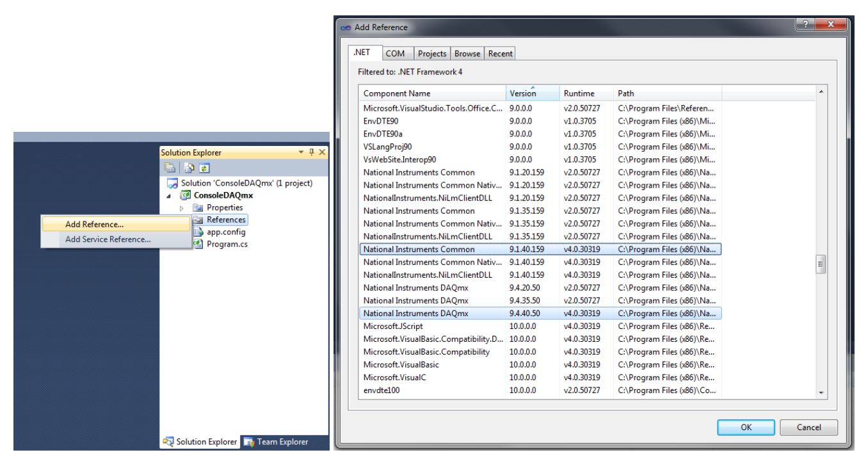Select National Instruments DAQmx version 9.4.35.50

click(x=540, y=300)
